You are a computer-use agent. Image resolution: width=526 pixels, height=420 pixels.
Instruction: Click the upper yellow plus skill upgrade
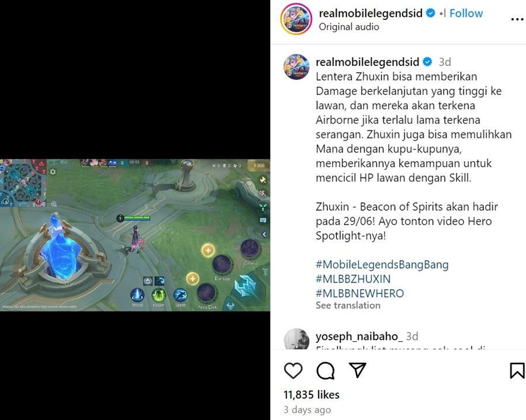(x=208, y=250)
